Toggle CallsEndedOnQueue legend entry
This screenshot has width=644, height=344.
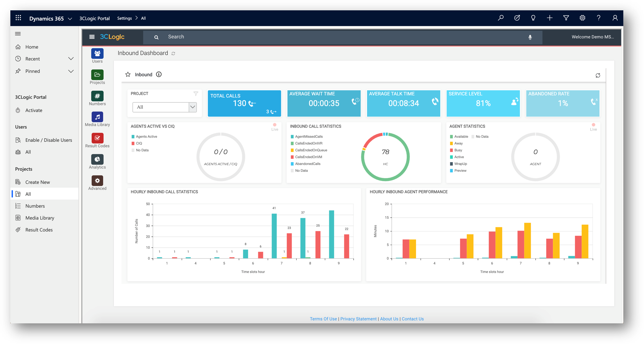(309, 150)
